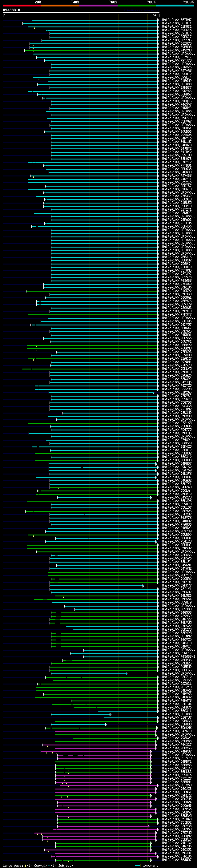Select hit label UniRef100_C5WR90
This screenshot has width=197, height=868.
[177, 535]
